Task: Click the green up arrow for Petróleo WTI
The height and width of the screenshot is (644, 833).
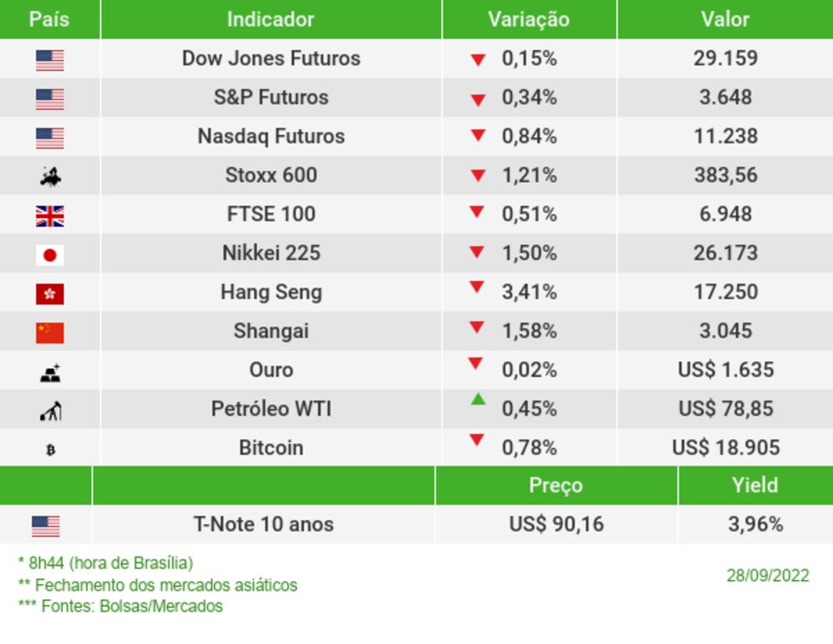Action: pyautogui.click(x=477, y=399)
